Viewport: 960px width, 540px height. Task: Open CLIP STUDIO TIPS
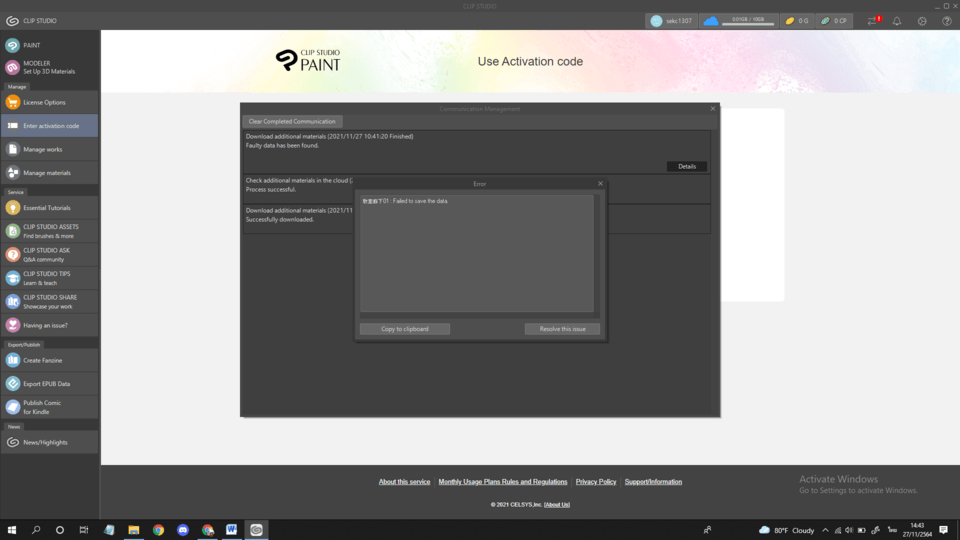coord(49,278)
